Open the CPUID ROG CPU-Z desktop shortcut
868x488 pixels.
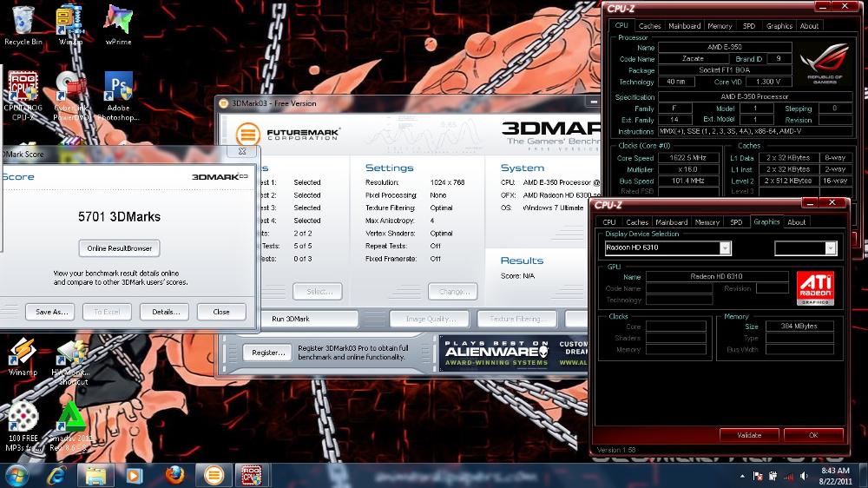click(23, 96)
